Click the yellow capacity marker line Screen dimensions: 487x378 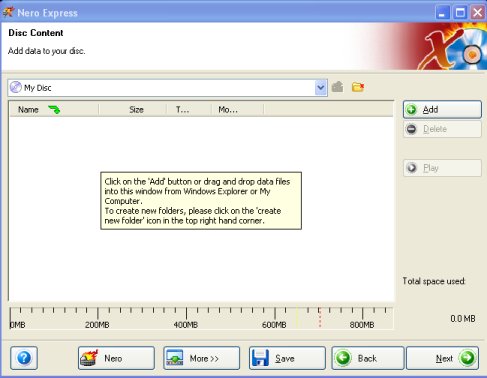click(297, 317)
